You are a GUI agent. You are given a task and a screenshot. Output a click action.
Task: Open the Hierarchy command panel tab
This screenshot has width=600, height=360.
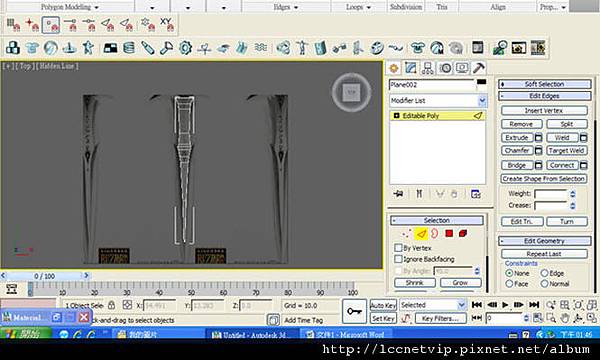(427, 68)
